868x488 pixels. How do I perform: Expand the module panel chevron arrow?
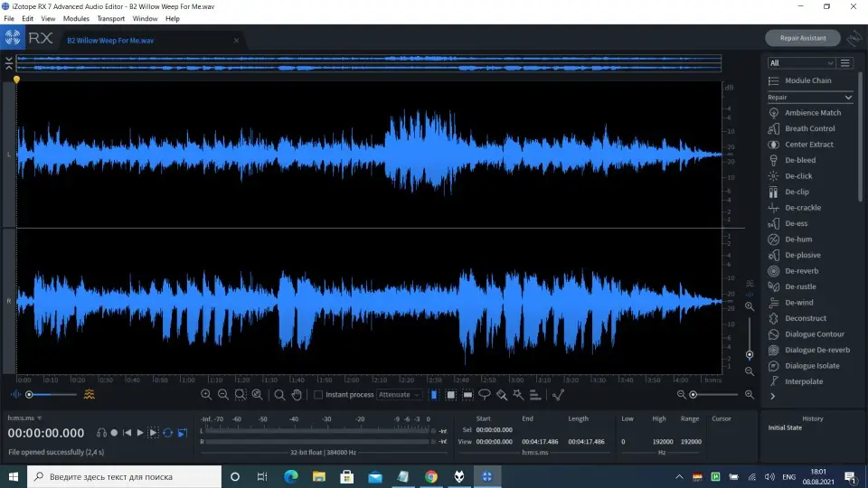pos(773,396)
